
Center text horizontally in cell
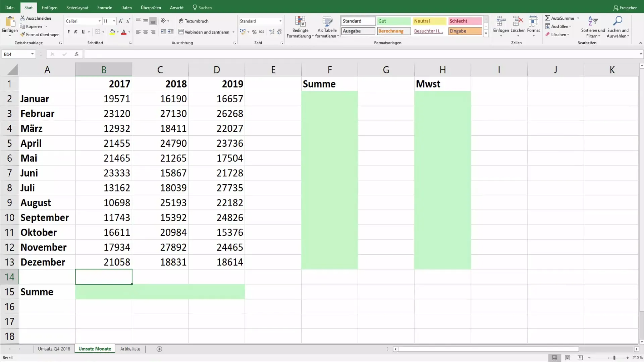pos(146,32)
